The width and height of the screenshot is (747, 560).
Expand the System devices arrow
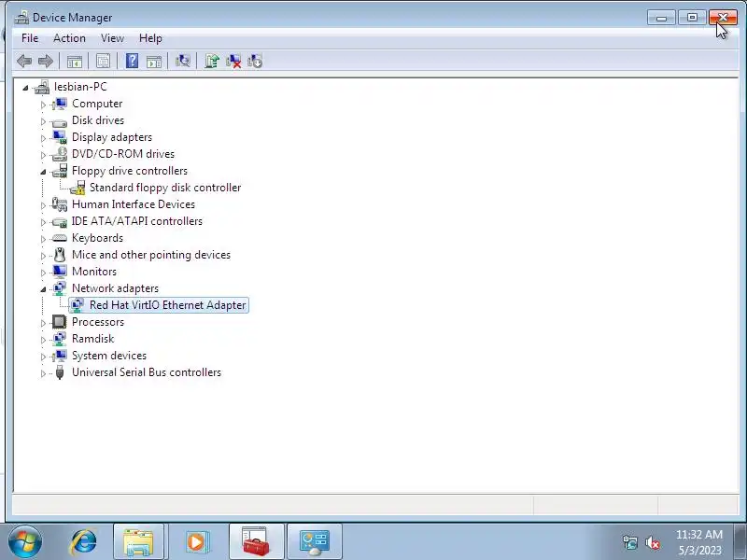pos(43,357)
